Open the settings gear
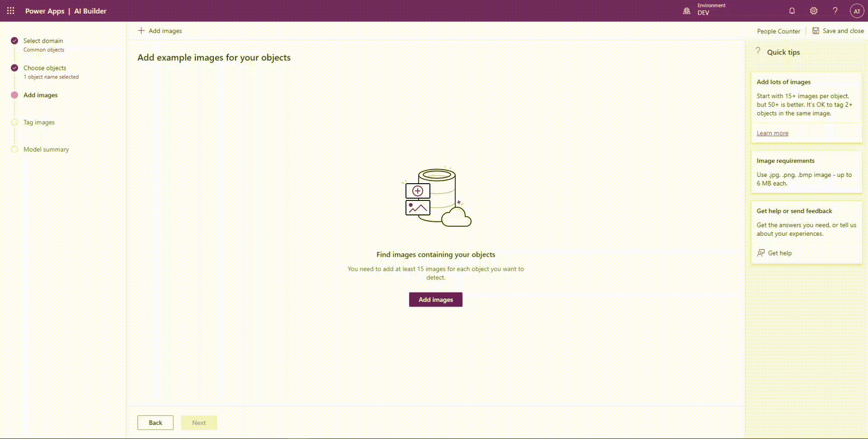 pos(814,11)
